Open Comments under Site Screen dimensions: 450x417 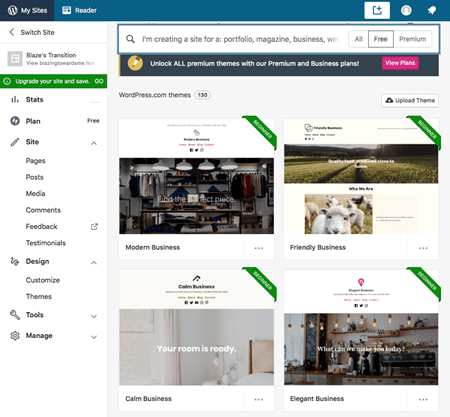[43, 210]
